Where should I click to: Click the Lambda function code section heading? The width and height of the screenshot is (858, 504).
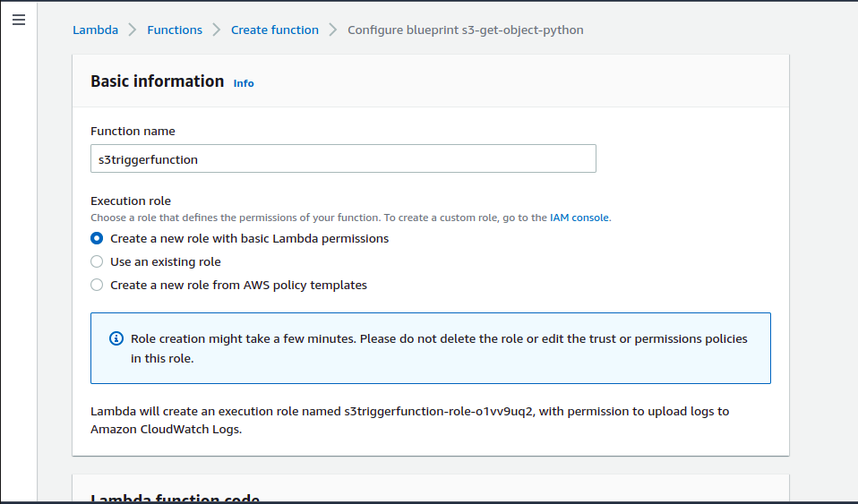(x=176, y=498)
